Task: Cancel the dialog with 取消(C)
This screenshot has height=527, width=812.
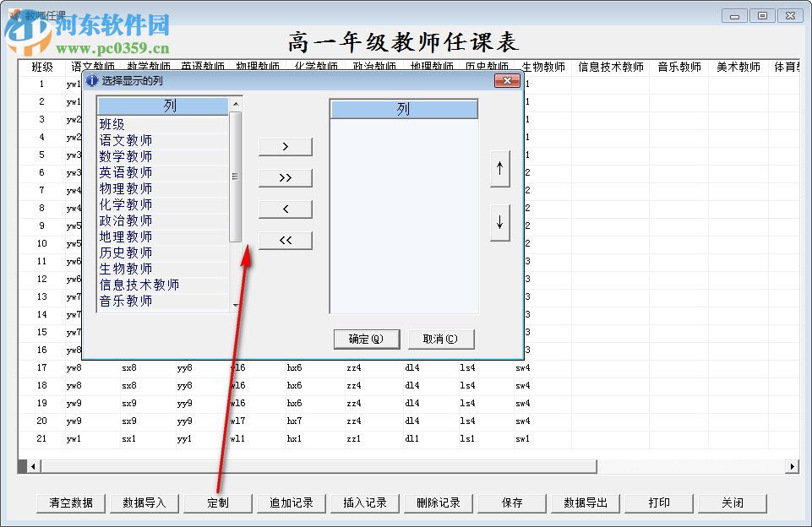Action: 441,339
